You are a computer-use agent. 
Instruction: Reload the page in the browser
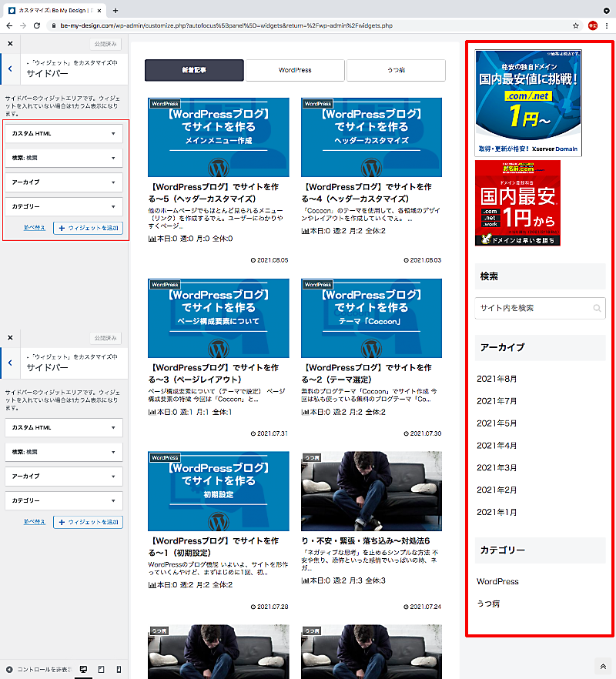pos(36,25)
